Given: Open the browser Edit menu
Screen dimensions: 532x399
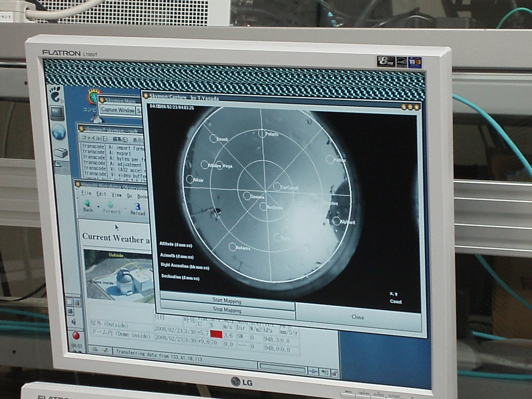Looking at the screenshot, I should click(101, 194).
